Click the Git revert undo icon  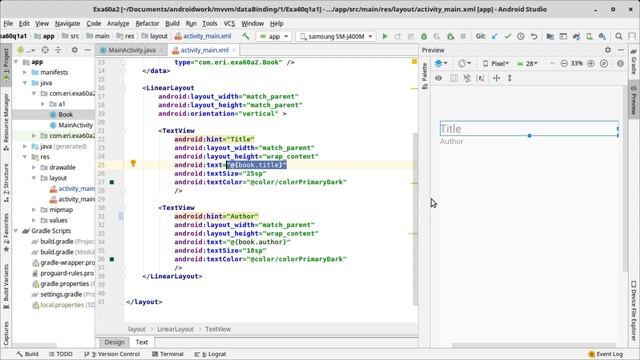(534, 36)
